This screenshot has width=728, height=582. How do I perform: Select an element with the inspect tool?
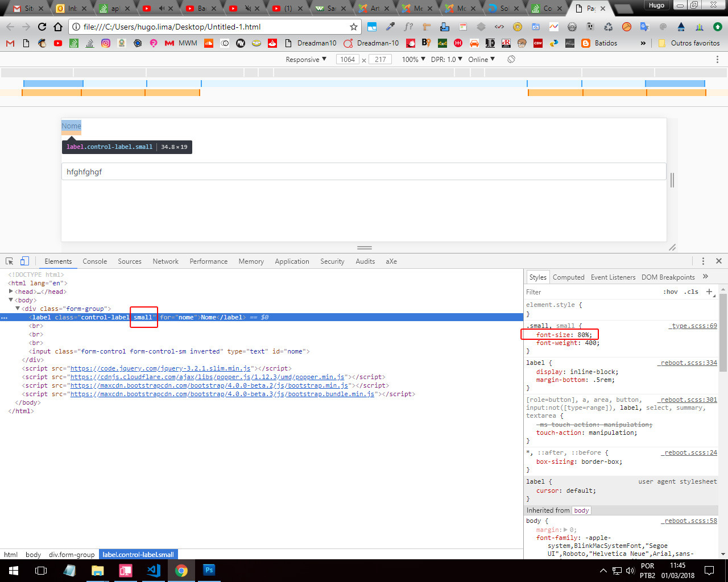coord(10,261)
